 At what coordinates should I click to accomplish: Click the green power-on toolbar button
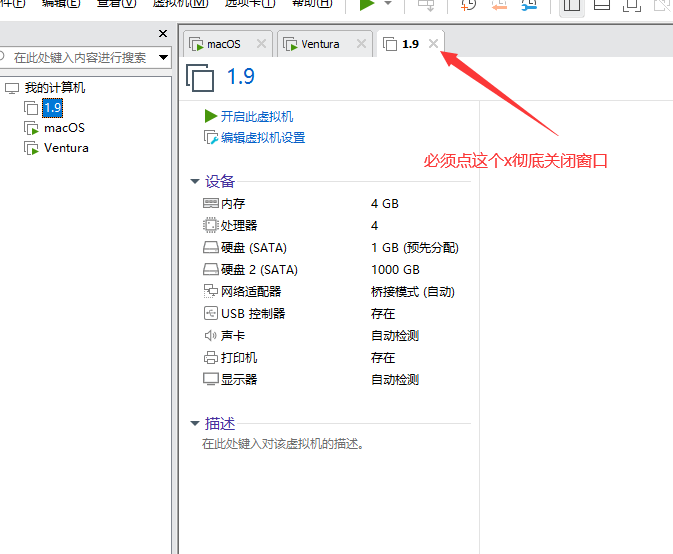(367, 4)
